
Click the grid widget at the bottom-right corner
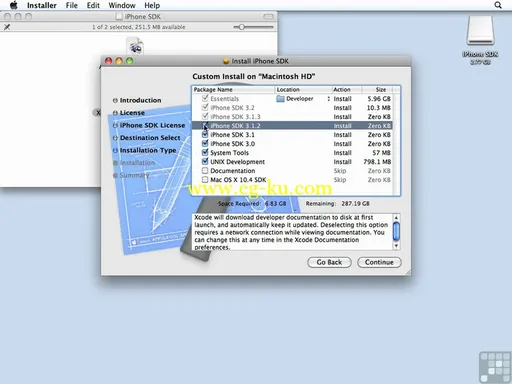(x=495, y=367)
